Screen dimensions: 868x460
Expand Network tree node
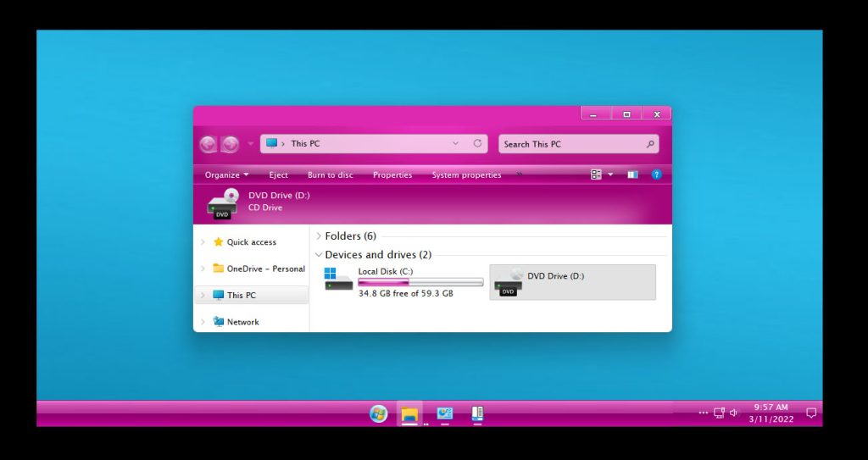point(203,322)
